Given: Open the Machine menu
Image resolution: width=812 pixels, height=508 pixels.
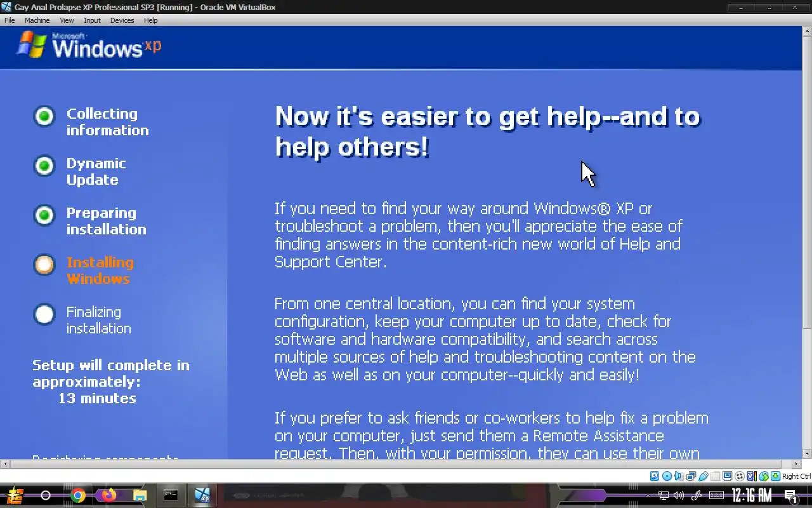Looking at the screenshot, I should [37, 20].
